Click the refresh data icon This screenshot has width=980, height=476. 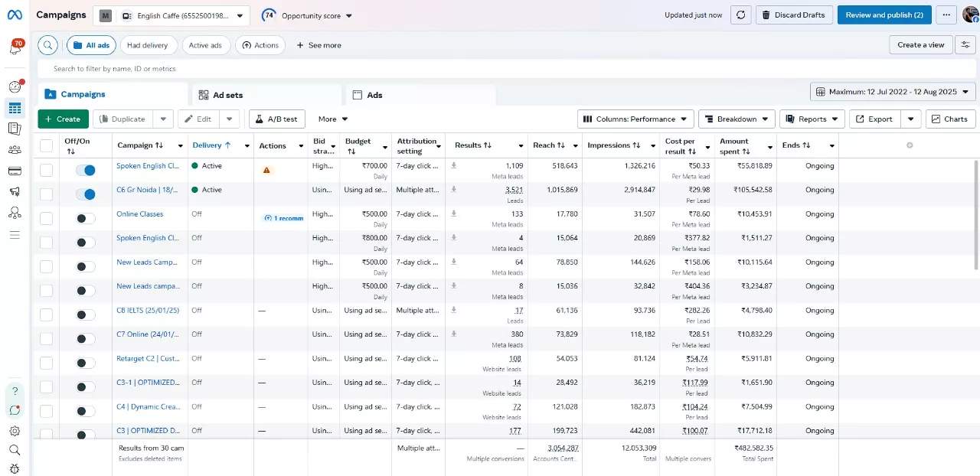740,15
